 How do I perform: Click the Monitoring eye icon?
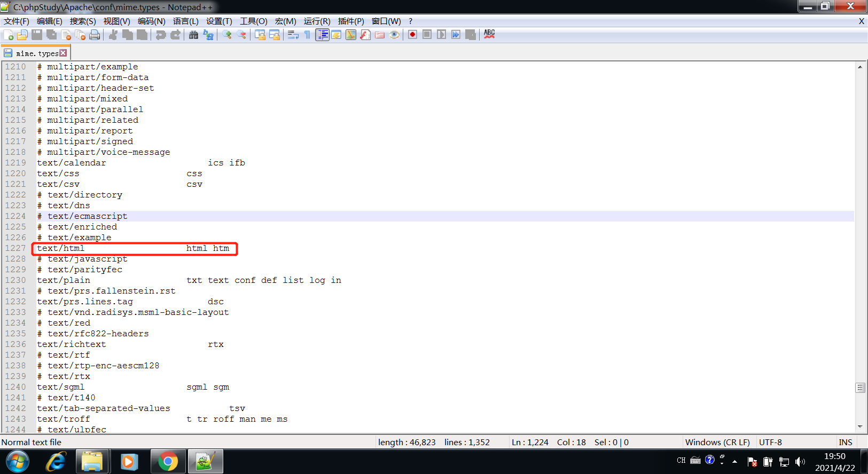click(x=394, y=35)
